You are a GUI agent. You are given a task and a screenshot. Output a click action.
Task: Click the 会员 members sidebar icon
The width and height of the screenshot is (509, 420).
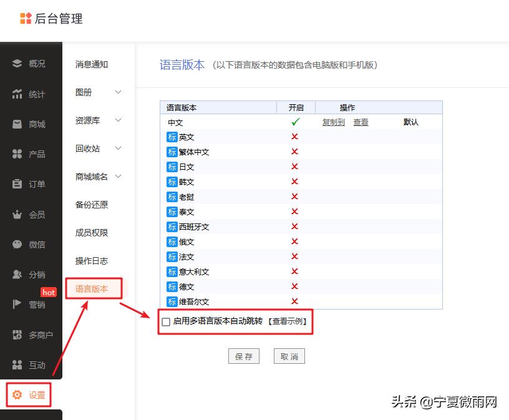point(16,214)
